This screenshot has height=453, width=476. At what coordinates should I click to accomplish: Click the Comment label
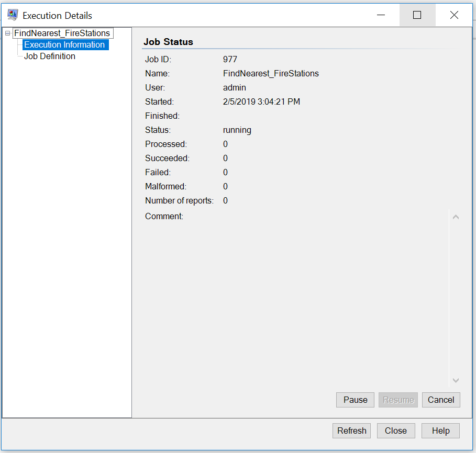[x=164, y=217]
